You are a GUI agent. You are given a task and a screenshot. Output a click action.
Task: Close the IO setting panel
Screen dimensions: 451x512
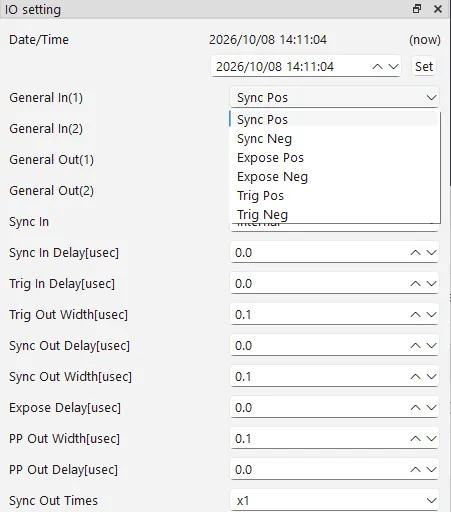[438, 9]
